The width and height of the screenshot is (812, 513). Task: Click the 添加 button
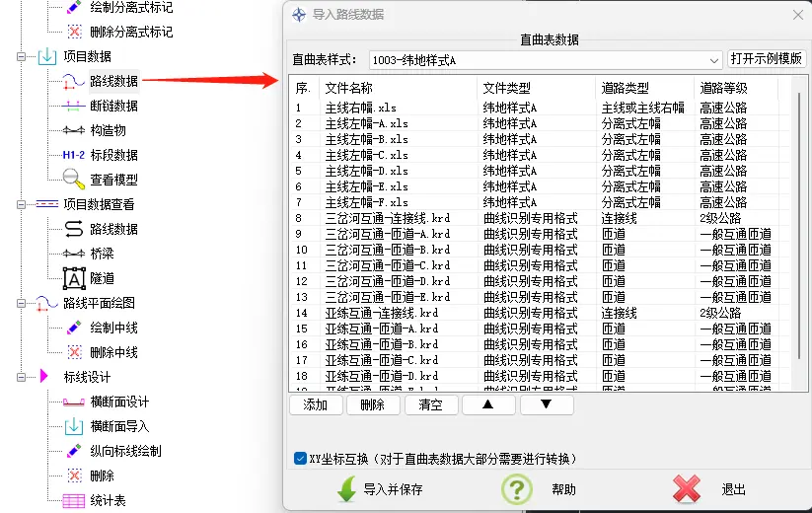[315, 404]
